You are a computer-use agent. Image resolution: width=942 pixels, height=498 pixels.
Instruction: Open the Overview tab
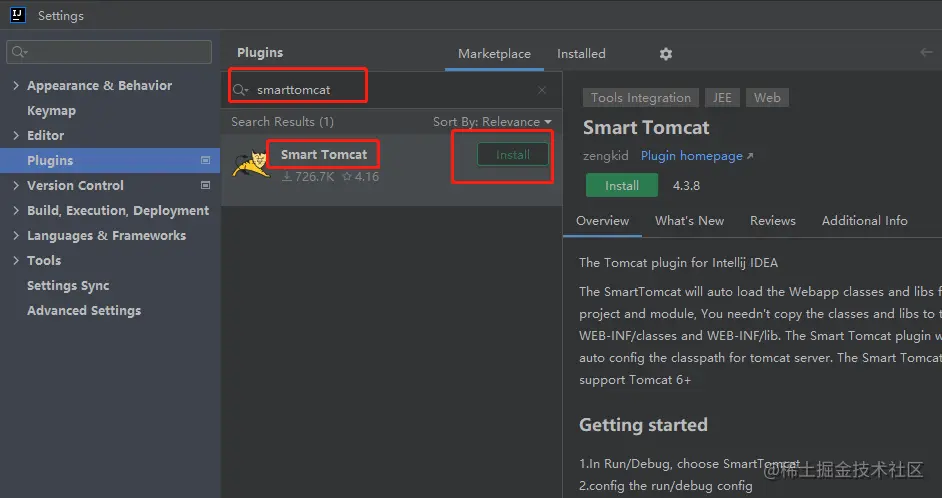point(603,221)
